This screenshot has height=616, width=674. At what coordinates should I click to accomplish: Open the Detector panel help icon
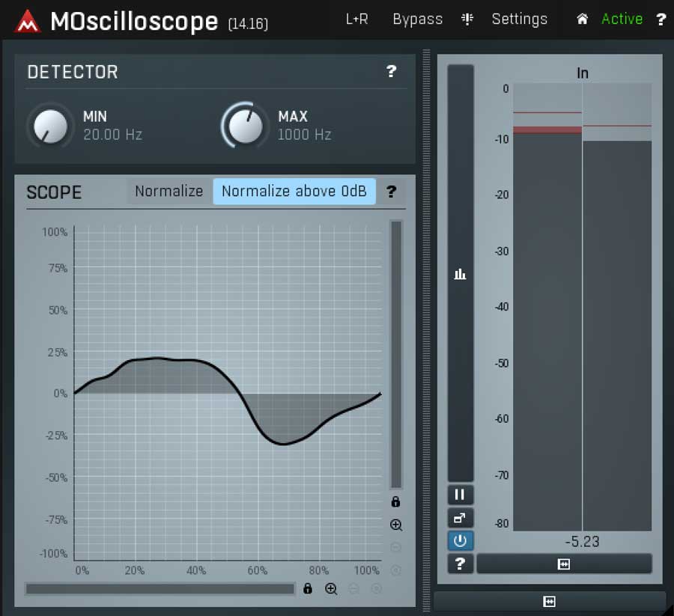click(391, 71)
